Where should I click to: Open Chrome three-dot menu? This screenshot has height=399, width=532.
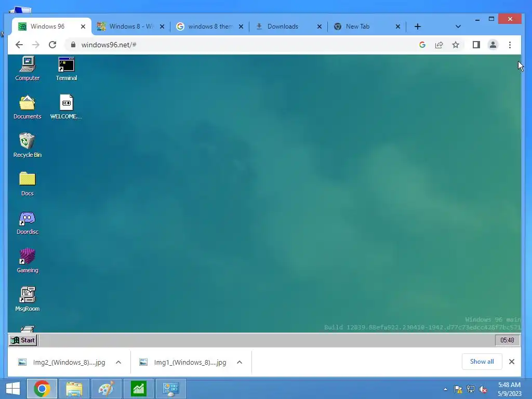click(510, 45)
